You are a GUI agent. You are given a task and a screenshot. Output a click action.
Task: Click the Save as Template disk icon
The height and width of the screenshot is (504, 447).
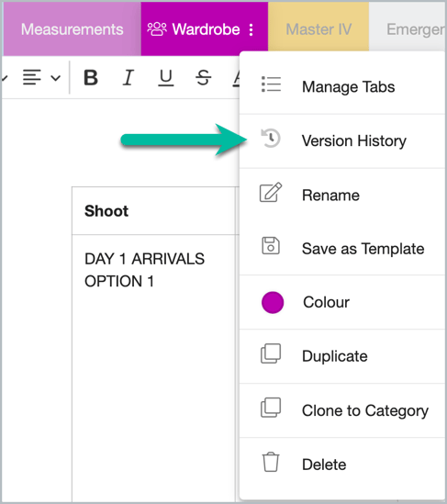pos(271,246)
